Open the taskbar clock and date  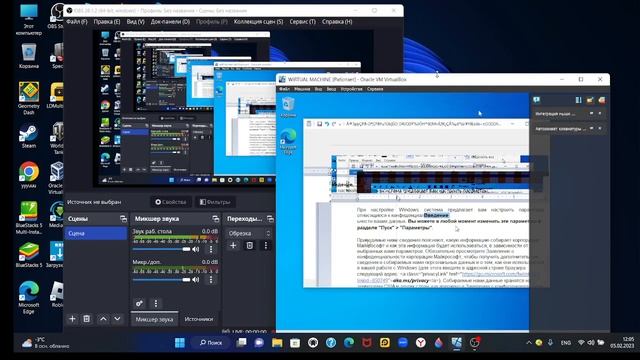(622, 342)
